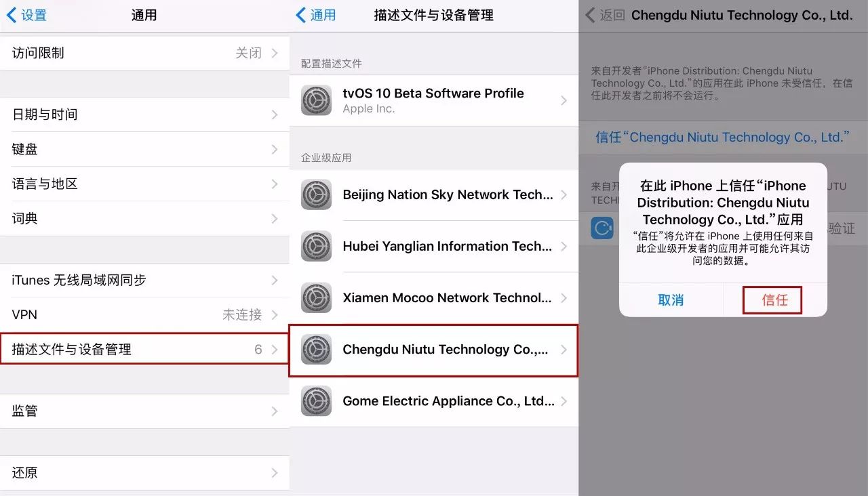Tap the tvOS 10 Beta Software Profile gear icon

pyautogui.click(x=315, y=100)
